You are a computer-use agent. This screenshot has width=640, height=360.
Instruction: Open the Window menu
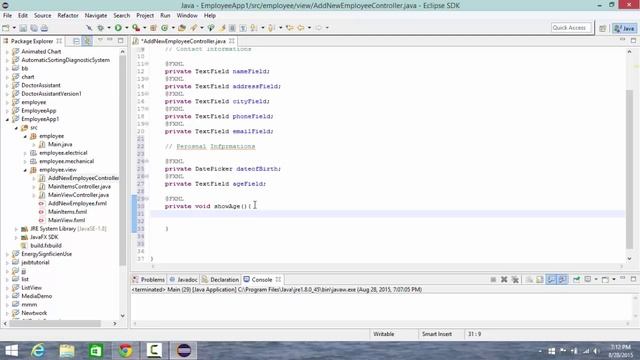tap(187, 16)
